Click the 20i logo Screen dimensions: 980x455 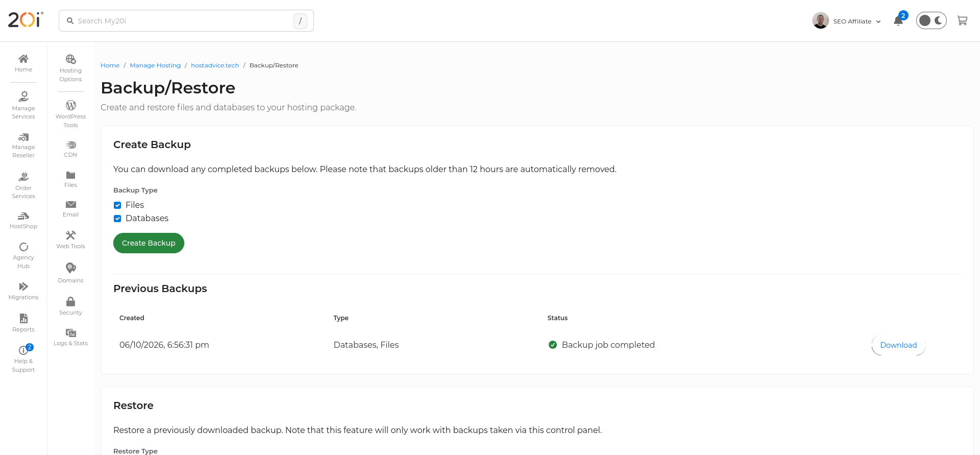tap(26, 20)
